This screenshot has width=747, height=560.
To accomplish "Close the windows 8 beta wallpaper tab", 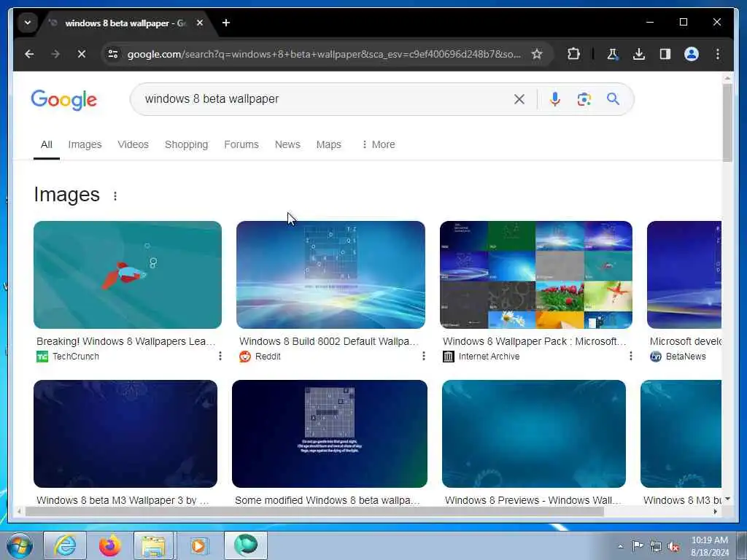I will [200, 23].
